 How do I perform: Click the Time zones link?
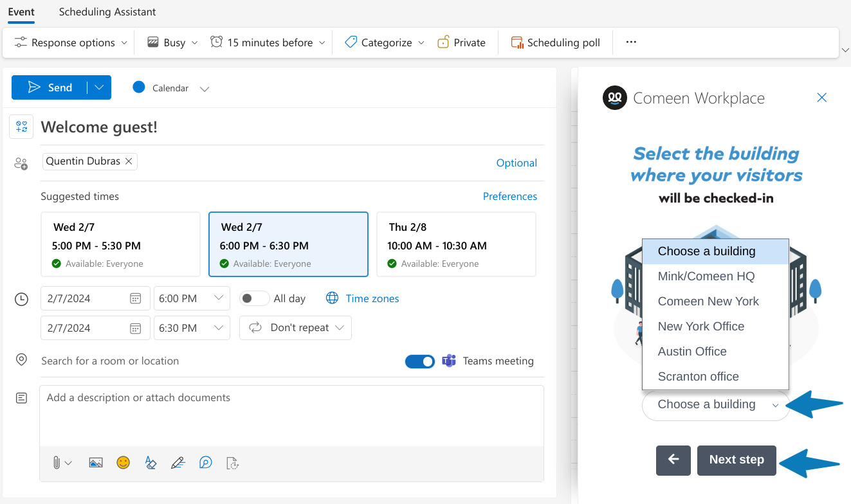click(372, 298)
